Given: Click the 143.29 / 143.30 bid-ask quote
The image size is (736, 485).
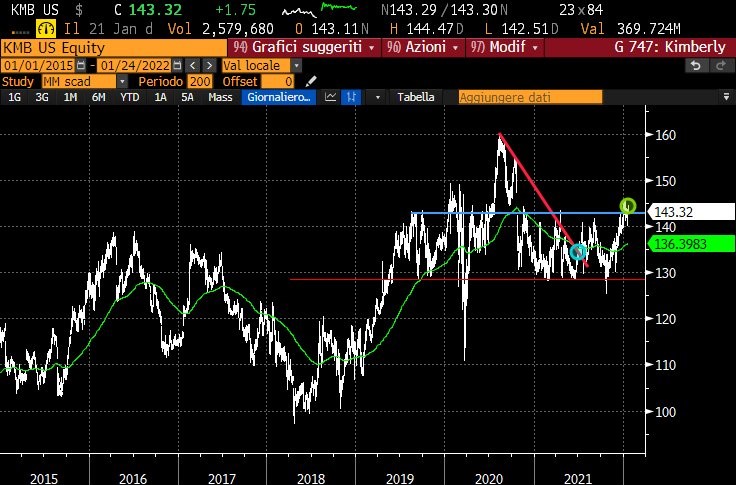Looking at the screenshot, I should coord(443,9).
